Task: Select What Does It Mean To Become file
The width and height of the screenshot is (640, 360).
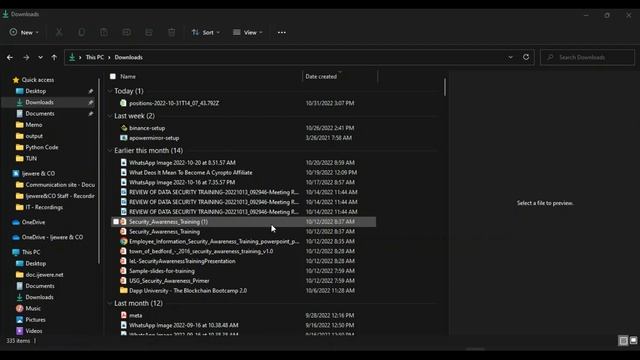Action: [x=191, y=173]
